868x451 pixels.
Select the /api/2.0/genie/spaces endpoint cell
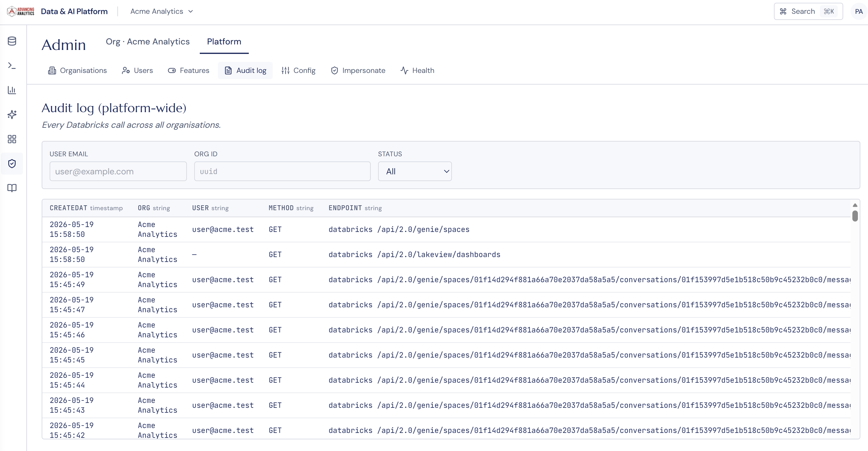(x=399, y=229)
